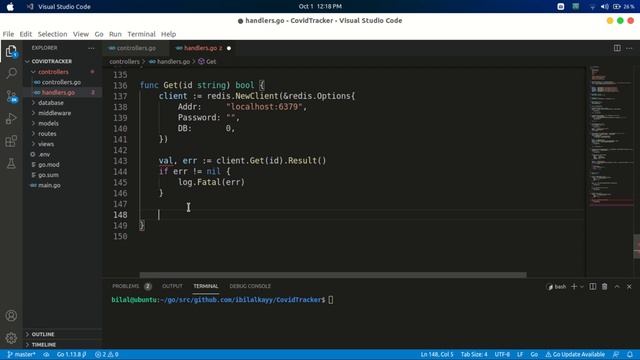Close the bottom panel
640x360 pixels.
pyautogui.click(x=629, y=287)
